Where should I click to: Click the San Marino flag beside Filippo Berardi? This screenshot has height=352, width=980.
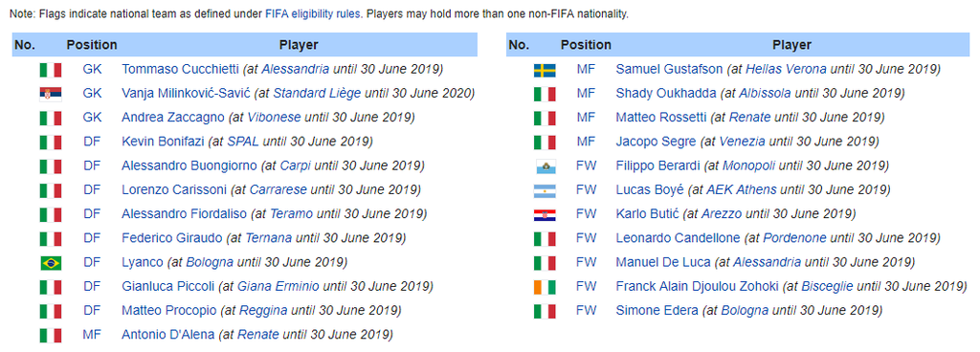(x=545, y=166)
